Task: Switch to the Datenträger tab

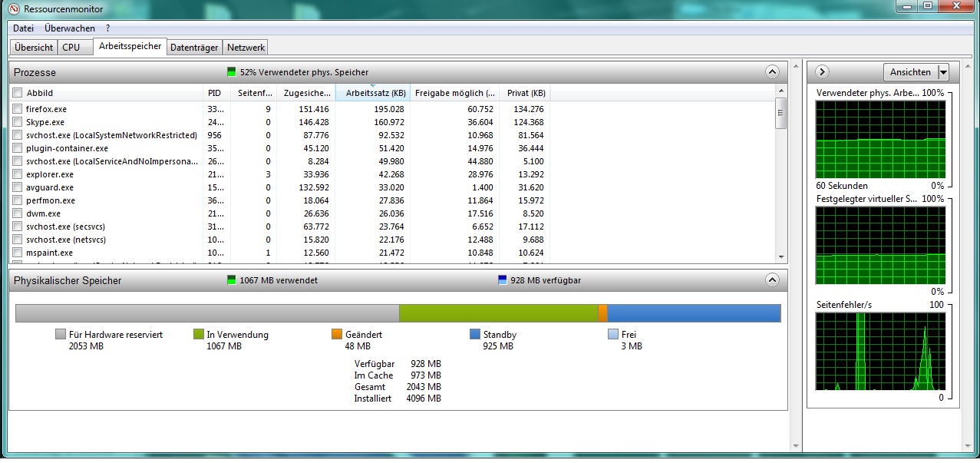Action: pyautogui.click(x=195, y=48)
